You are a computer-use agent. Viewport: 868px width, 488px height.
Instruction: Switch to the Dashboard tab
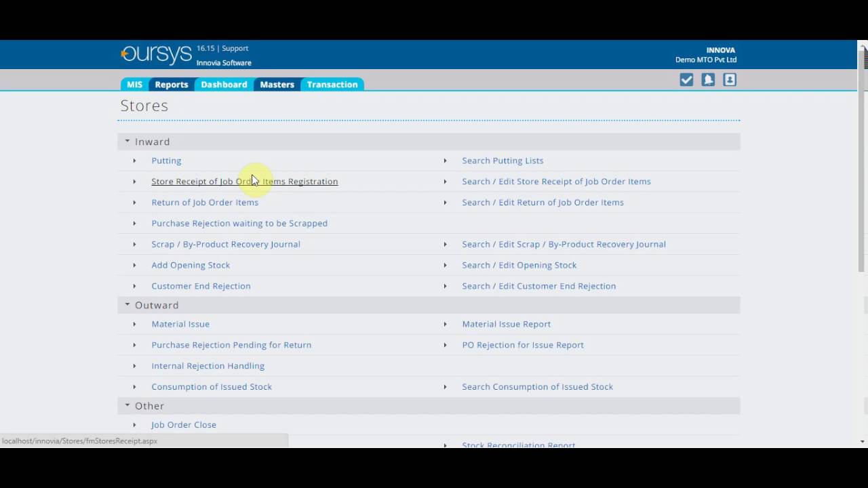point(224,85)
